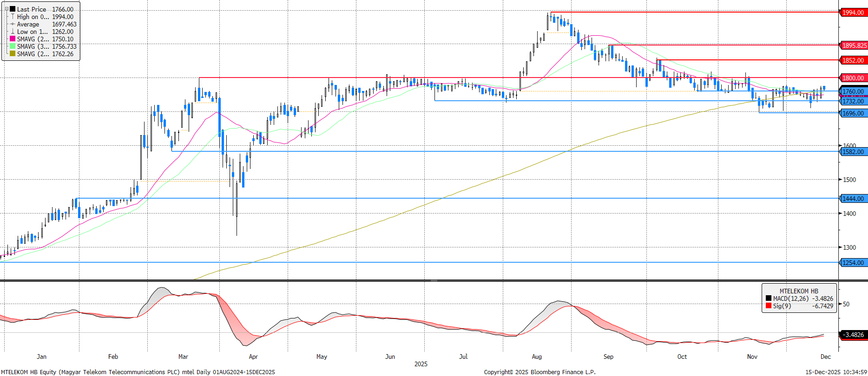Click the light green SMAVG swatch
The width and height of the screenshot is (868, 376).
coord(13,46)
